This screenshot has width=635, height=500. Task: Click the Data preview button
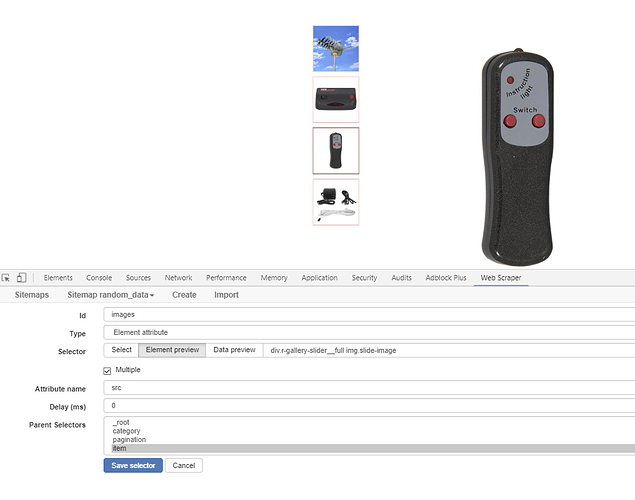pyautogui.click(x=234, y=350)
